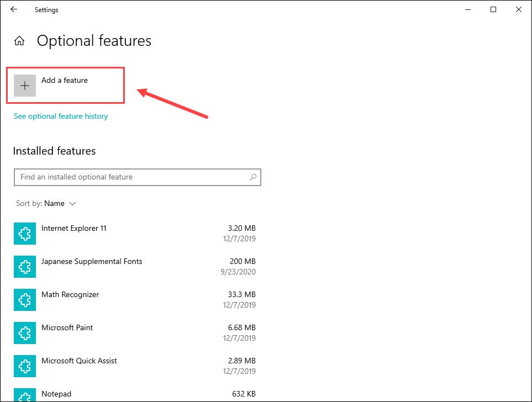Click the Japanese Supplemental Fonts feature icon
Image resolution: width=532 pixels, height=402 pixels.
(x=25, y=267)
